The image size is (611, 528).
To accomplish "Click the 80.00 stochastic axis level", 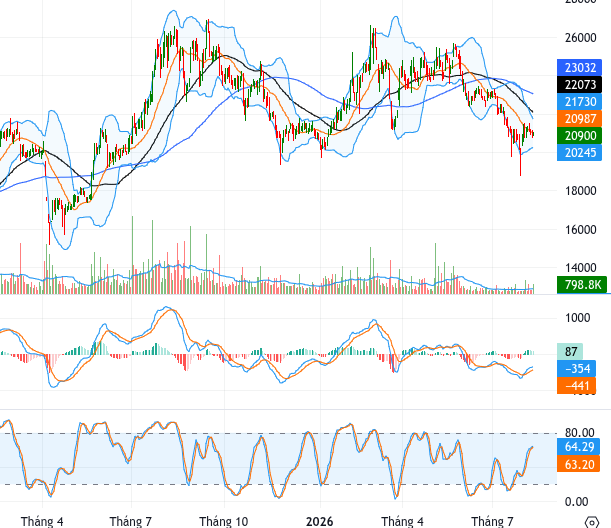I will tap(580, 432).
